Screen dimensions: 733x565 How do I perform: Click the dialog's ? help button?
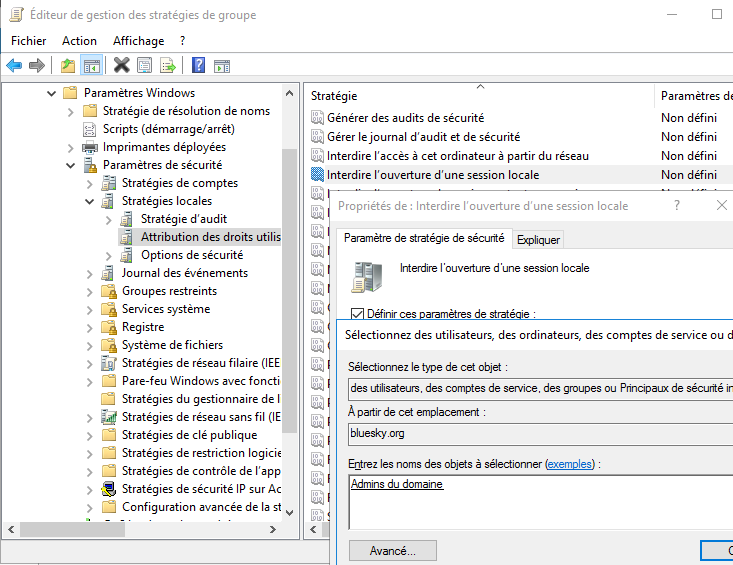pos(676,205)
